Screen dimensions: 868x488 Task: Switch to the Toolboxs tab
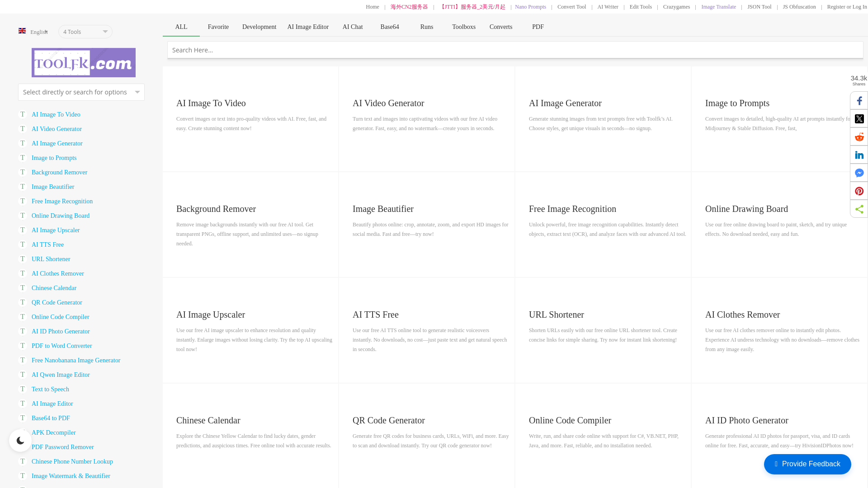(x=464, y=27)
